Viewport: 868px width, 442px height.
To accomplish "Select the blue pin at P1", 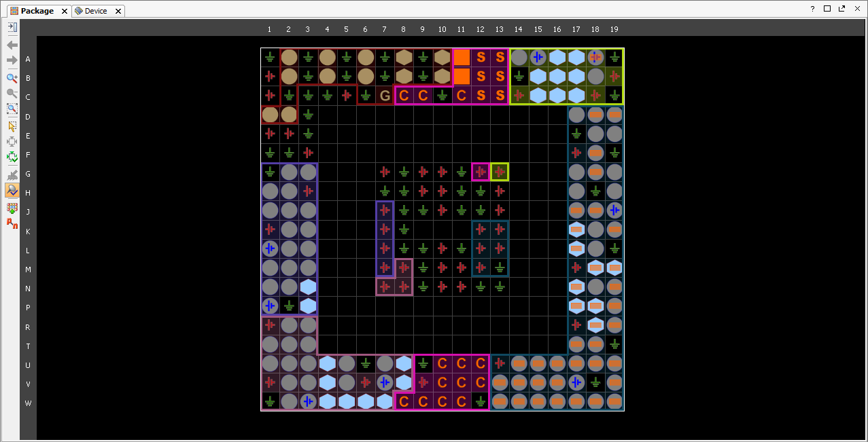I will coord(270,306).
